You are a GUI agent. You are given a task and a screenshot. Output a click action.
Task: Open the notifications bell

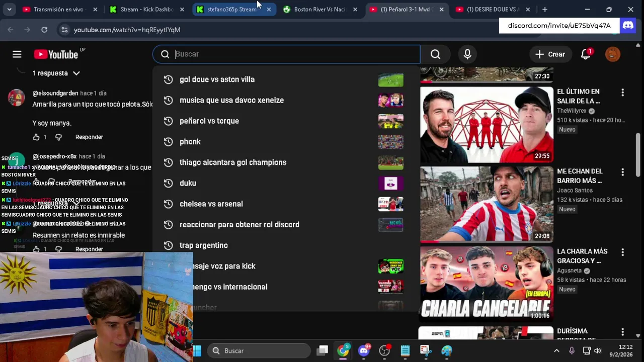tap(586, 54)
